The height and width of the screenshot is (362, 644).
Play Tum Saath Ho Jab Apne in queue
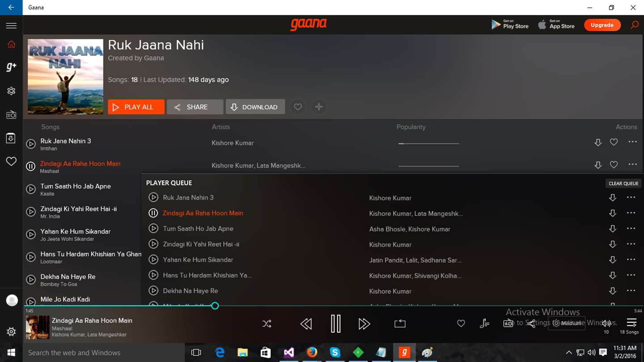[153, 228]
